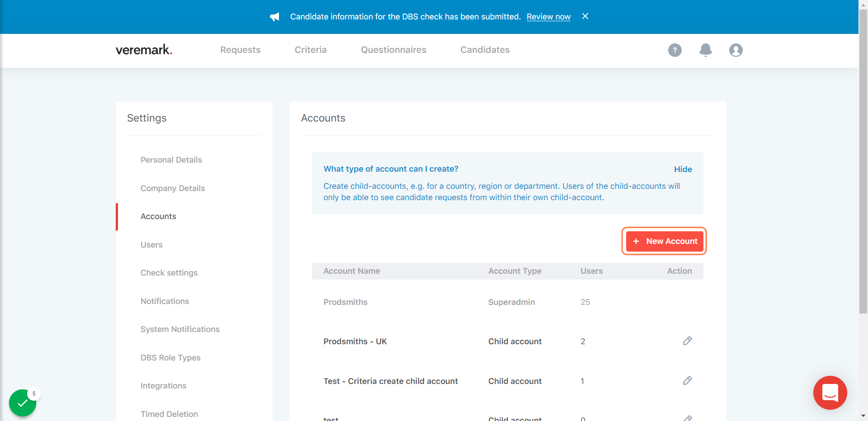Click the scrollbar down arrow
Screen dimensions: 868x421
[x=863, y=416]
